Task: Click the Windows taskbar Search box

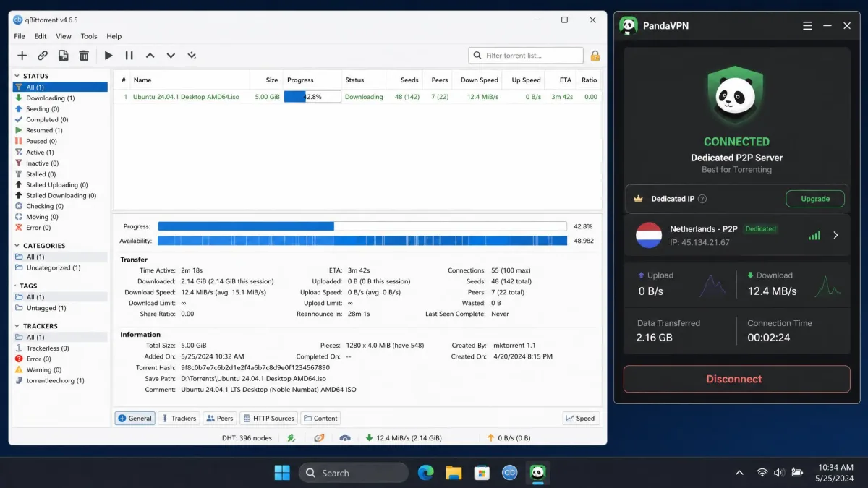Action: pyautogui.click(x=354, y=473)
